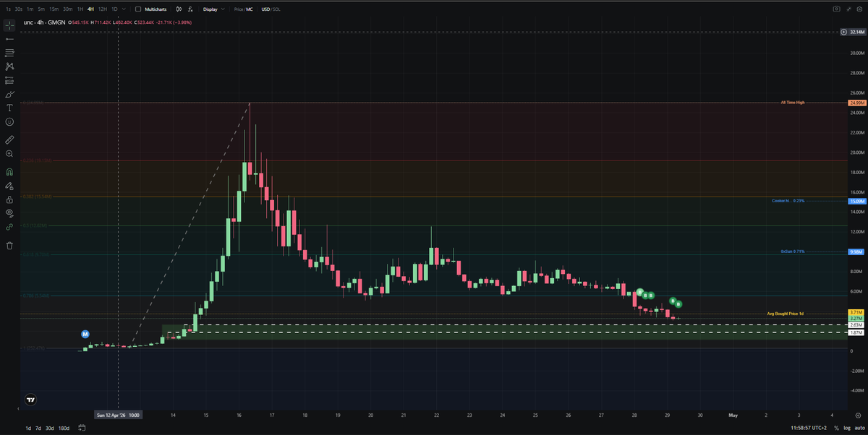Click the collapse fullscreen arrows icon
Viewport: 868px width, 435px height.
click(848, 9)
